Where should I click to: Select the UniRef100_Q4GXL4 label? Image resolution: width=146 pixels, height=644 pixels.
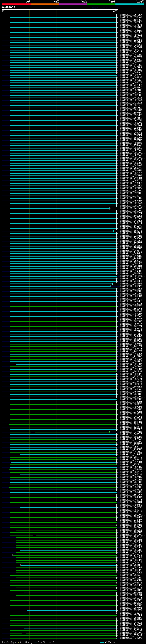coord(131,221)
